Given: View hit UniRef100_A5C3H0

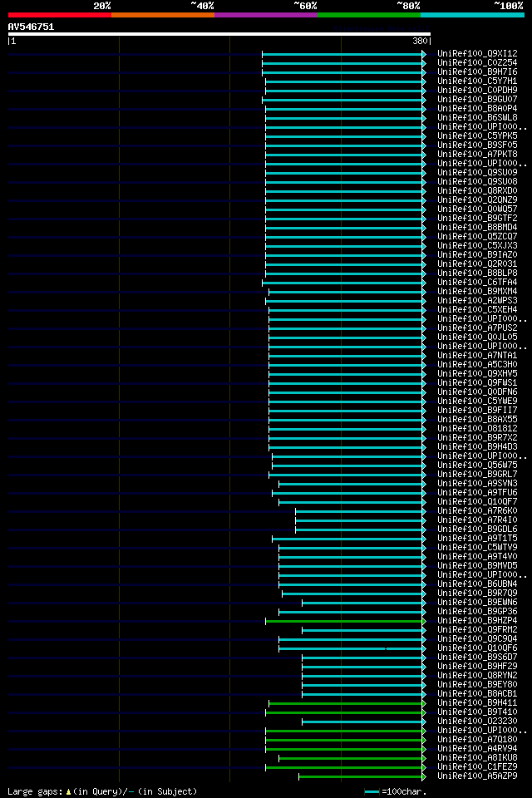Looking at the screenshot, I should click(x=477, y=365).
